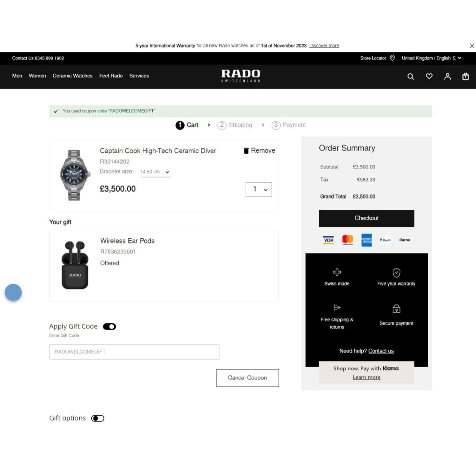The image size is (476, 463).
Task: Follow the Discover more link
Action: [x=324, y=46]
